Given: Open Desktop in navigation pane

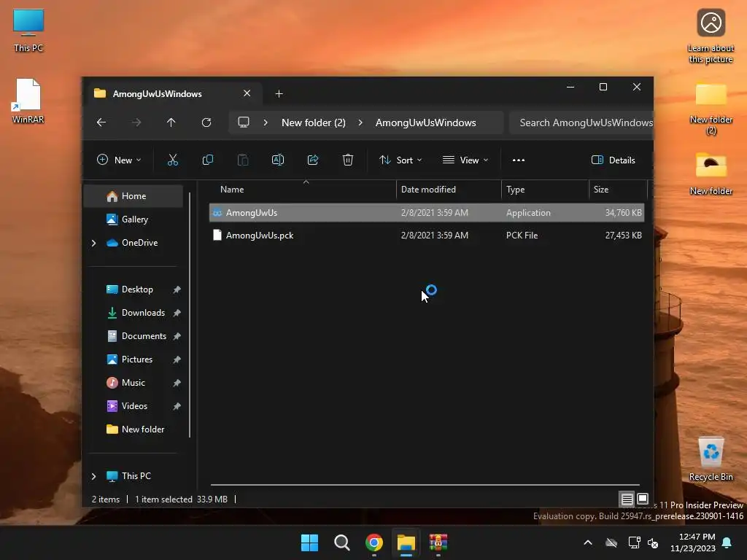Looking at the screenshot, I should pos(133,289).
